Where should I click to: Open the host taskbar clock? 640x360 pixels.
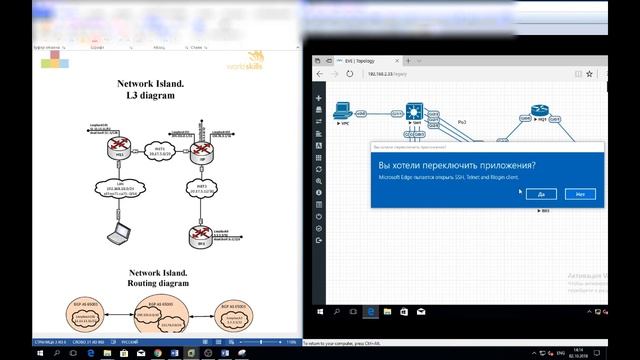(578, 353)
